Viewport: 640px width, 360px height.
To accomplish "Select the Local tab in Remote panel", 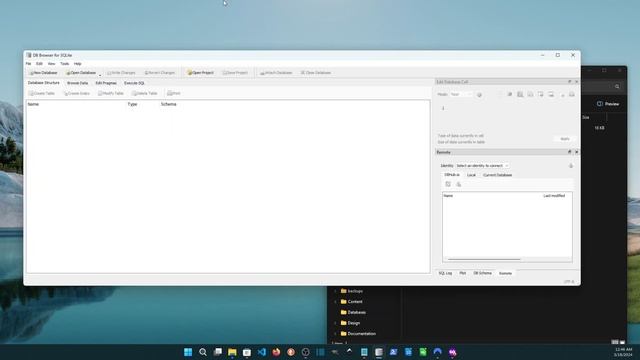I will click(x=471, y=175).
